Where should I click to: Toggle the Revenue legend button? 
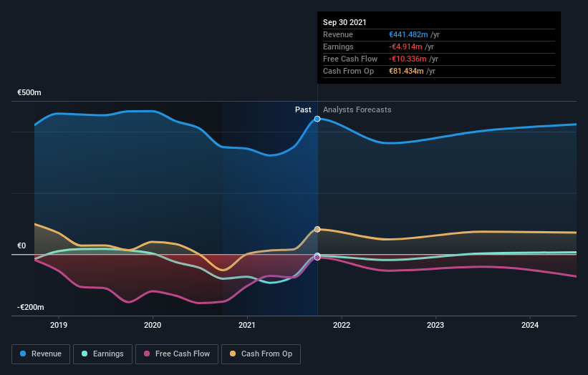[x=41, y=354]
